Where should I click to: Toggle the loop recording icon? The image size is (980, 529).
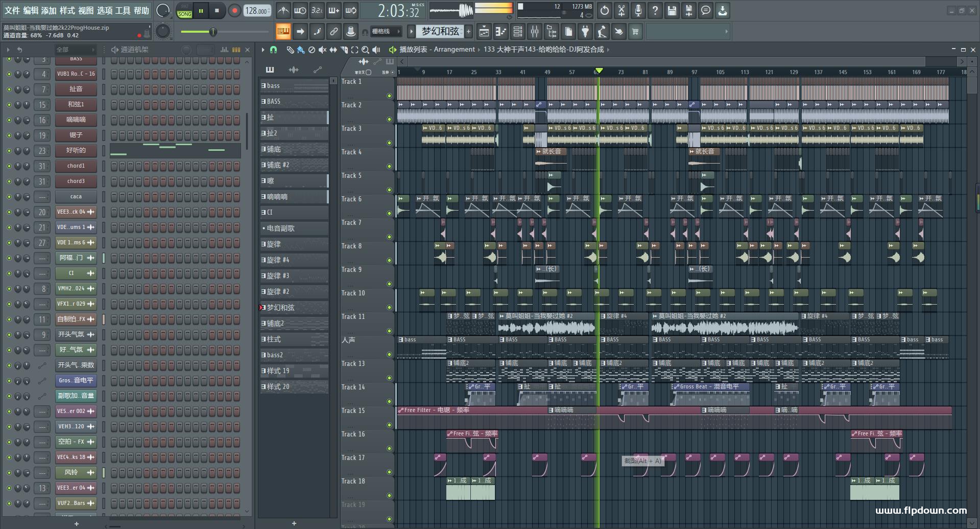pyautogui.click(x=350, y=10)
